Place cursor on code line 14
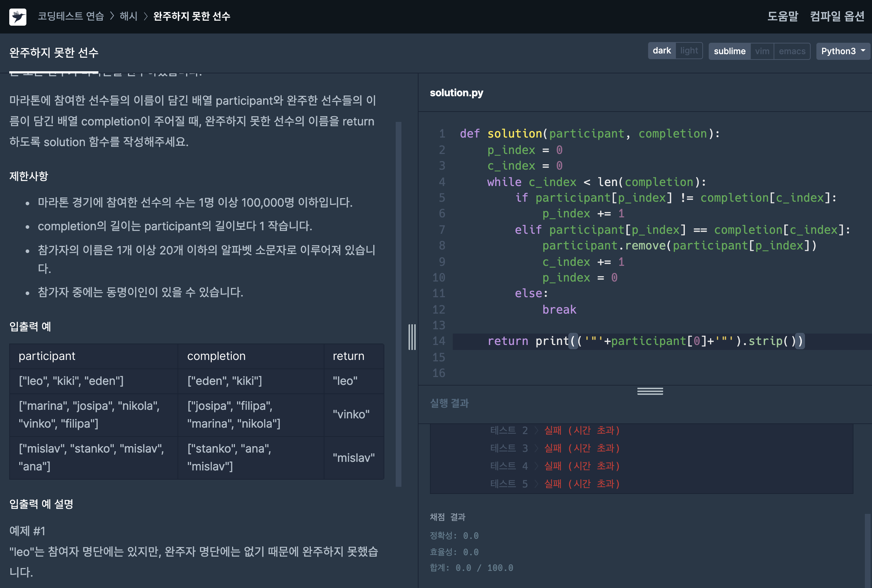 tap(645, 341)
